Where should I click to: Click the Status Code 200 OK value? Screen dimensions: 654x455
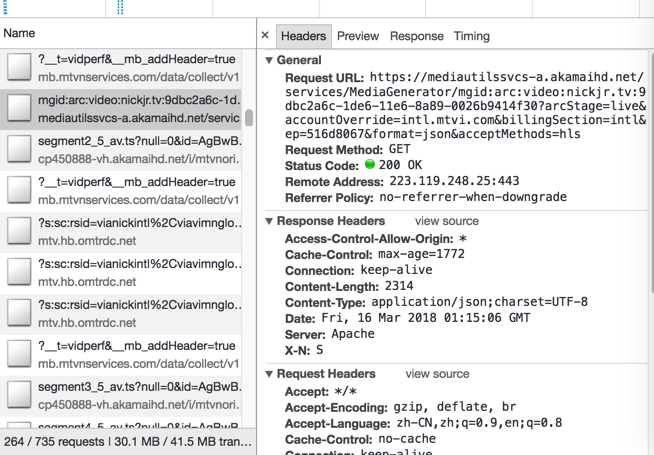(x=400, y=165)
